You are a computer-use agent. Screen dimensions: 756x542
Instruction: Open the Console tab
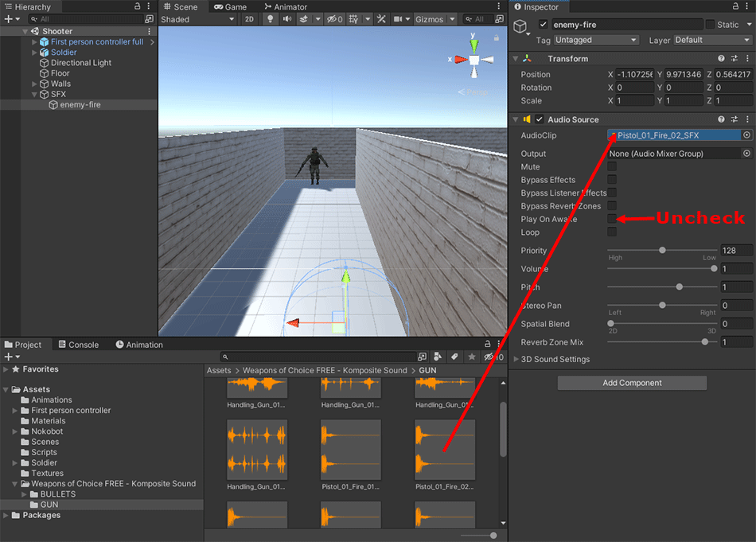pyautogui.click(x=77, y=345)
